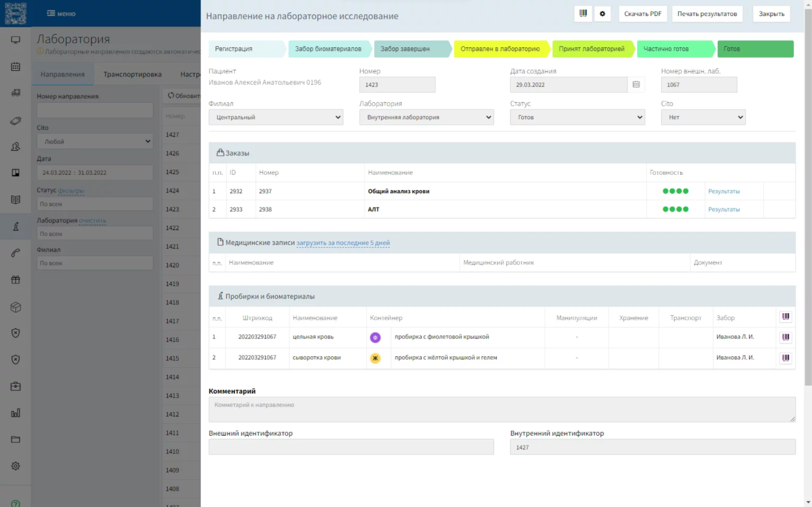Open the Филиал dropdown Центральный
This screenshot has height=507, width=812.
coord(275,117)
